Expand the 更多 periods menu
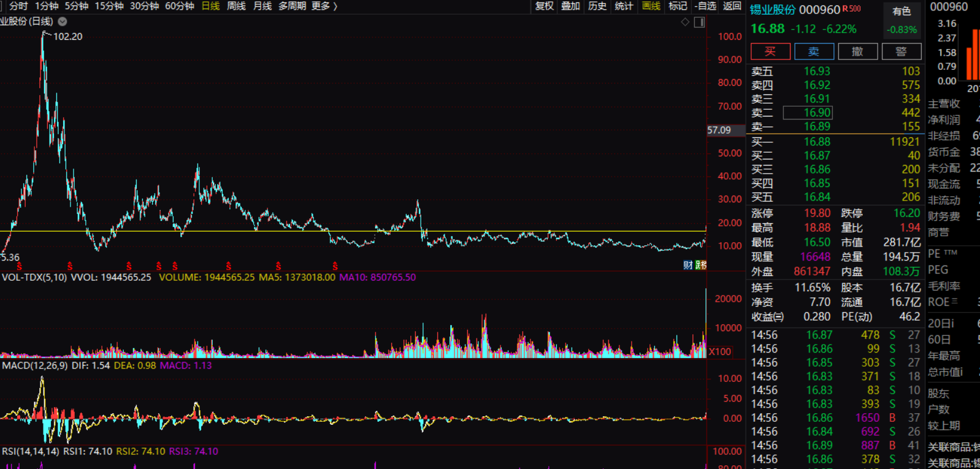This screenshot has height=469, width=980. [x=324, y=6]
